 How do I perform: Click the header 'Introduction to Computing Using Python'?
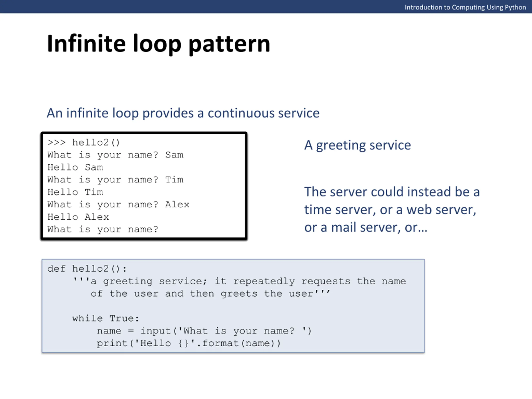tap(465, 7)
